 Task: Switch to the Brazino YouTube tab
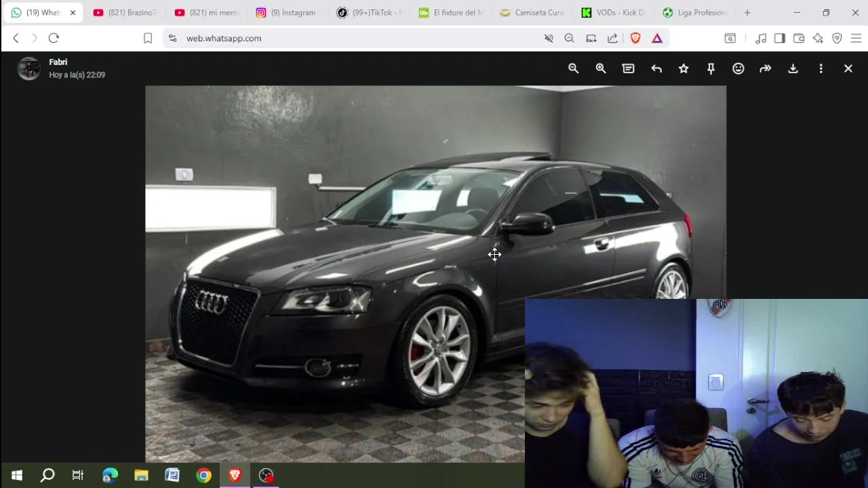[125, 12]
